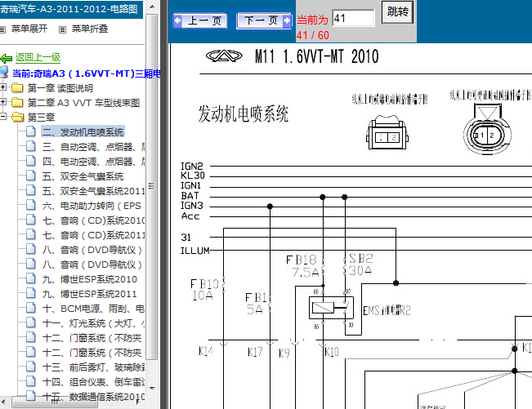Click the FB18 7.5A fuse label
This screenshot has height=409, width=532.
[x=302, y=266]
